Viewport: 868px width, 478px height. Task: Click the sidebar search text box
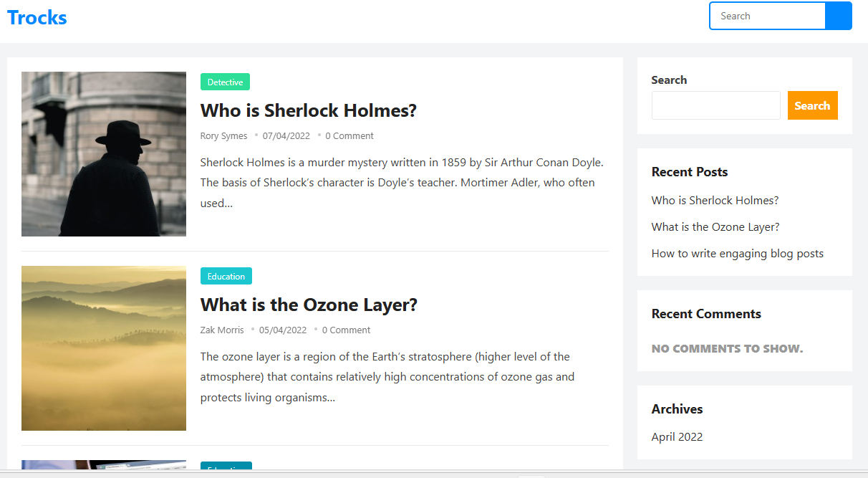pyautogui.click(x=715, y=105)
